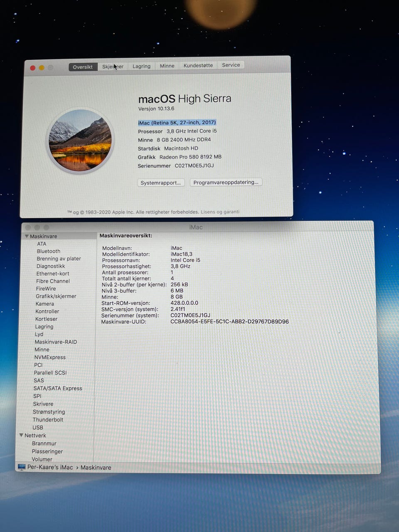Select Skrivere in the sidebar
This screenshot has height=532, width=399.
[x=43, y=404]
